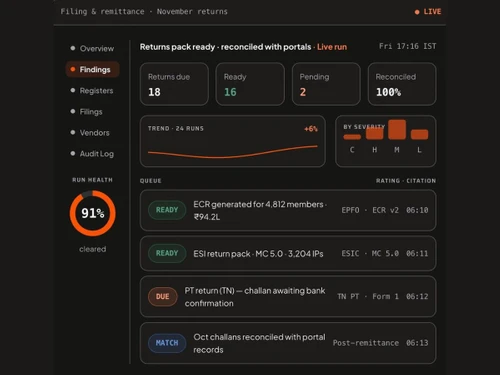Click the Post-remittance citation
Image resolution: width=500 pixels, height=375 pixels.
pyautogui.click(x=366, y=343)
